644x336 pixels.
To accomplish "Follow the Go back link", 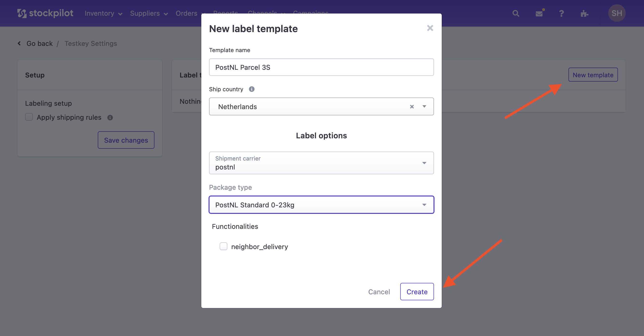I will pos(40,43).
